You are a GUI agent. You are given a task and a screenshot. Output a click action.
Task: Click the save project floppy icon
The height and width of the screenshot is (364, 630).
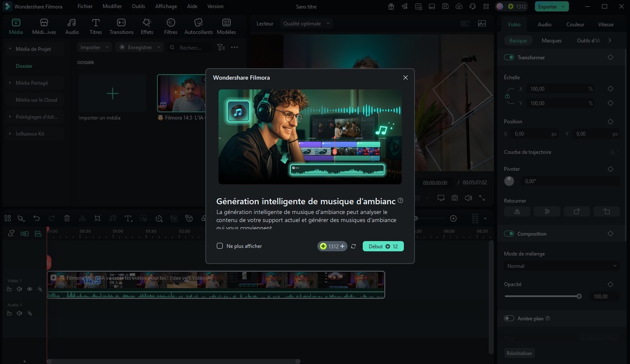tap(445, 6)
